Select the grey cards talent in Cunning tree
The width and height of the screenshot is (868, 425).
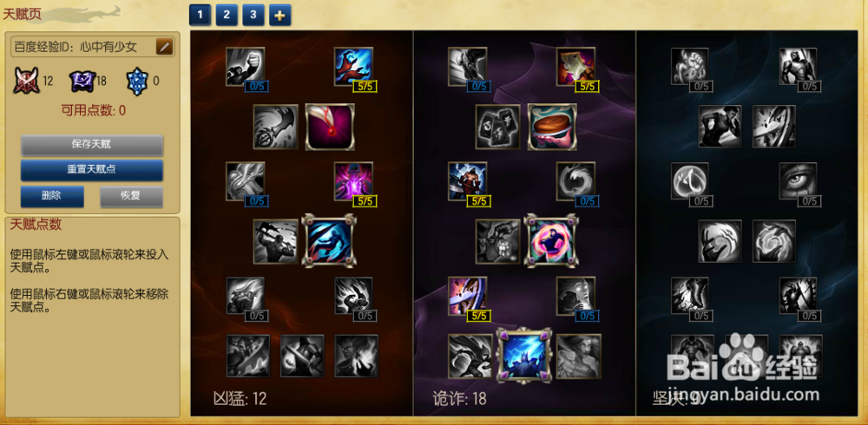(x=497, y=127)
